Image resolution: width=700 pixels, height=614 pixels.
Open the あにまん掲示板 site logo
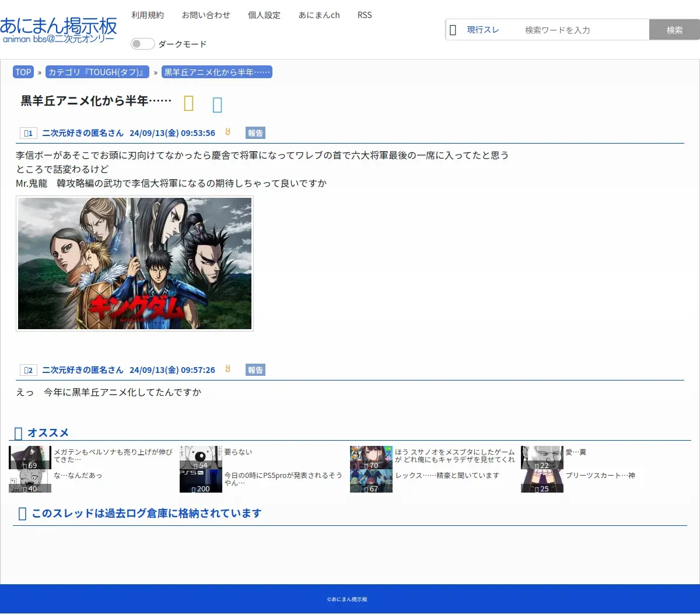(x=58, y=29)
